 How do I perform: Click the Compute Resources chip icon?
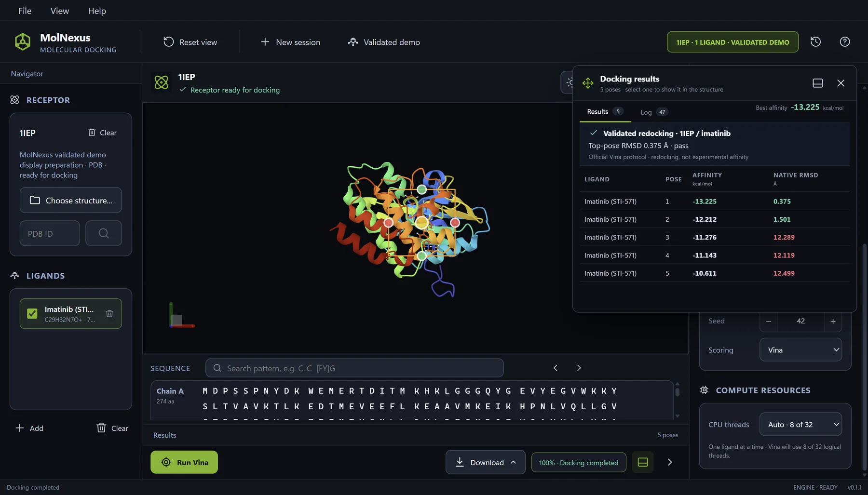tap(704, 390)
